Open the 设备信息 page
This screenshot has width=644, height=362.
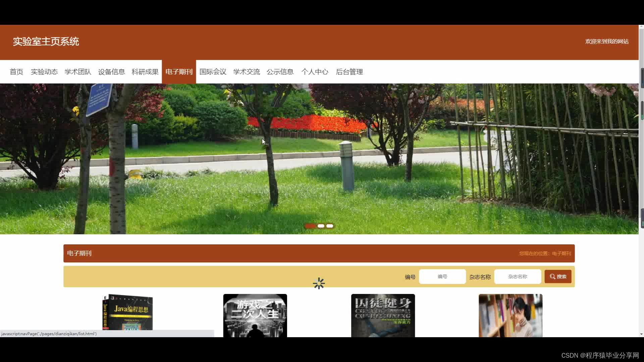(x=111, y=72)
